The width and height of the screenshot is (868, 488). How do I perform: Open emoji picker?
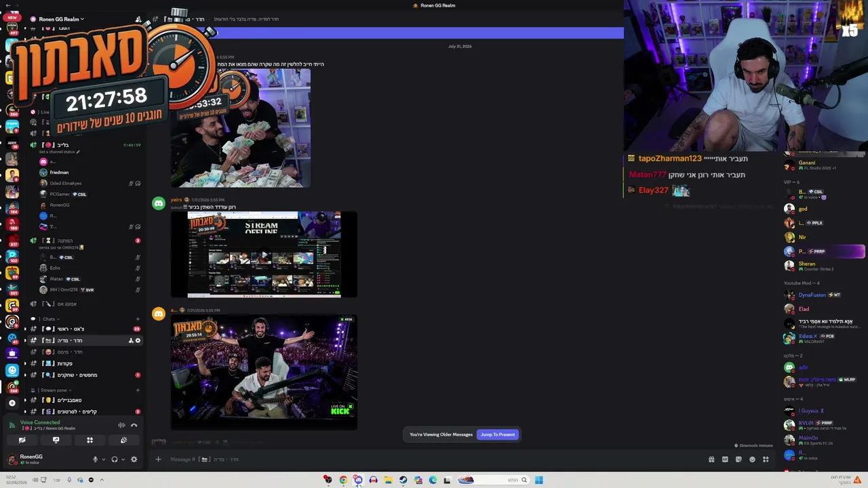752,460
